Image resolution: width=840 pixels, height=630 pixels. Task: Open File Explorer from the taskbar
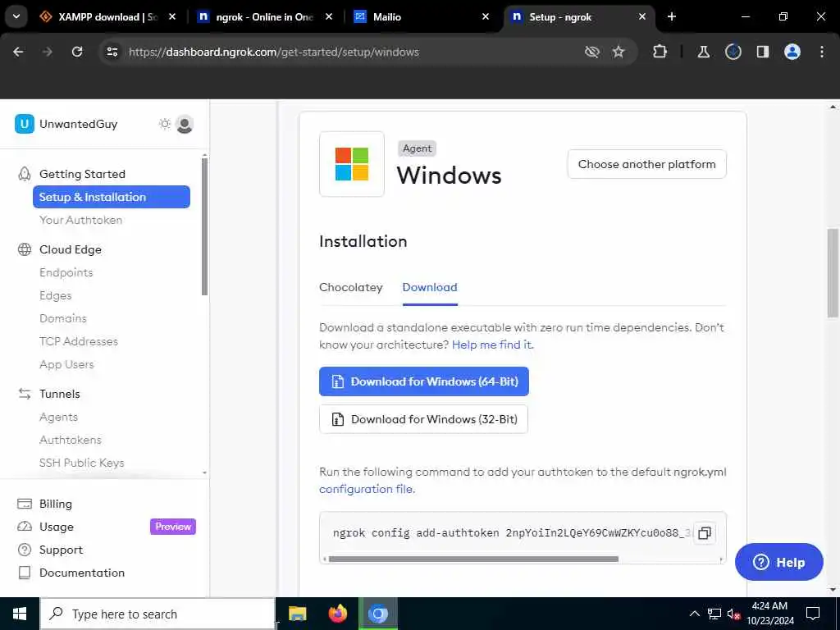(x=297, y=614)
